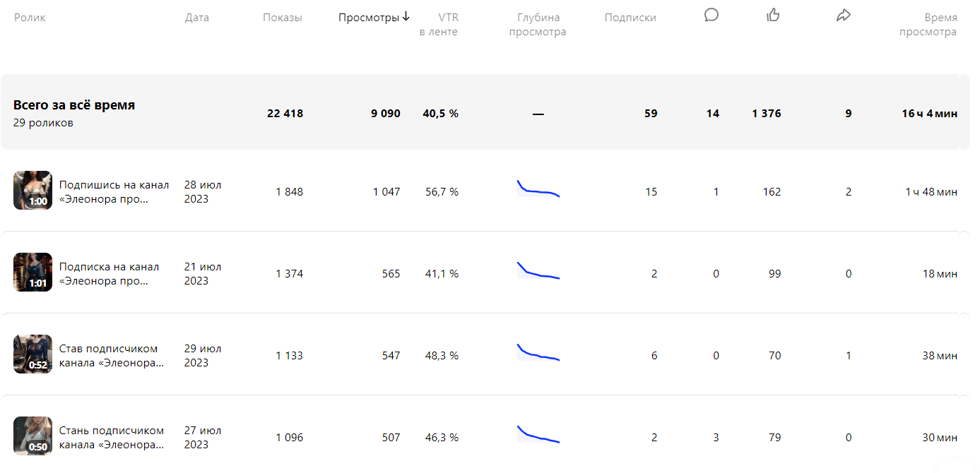Sort by Подписки column header

(x=630, y=18)
